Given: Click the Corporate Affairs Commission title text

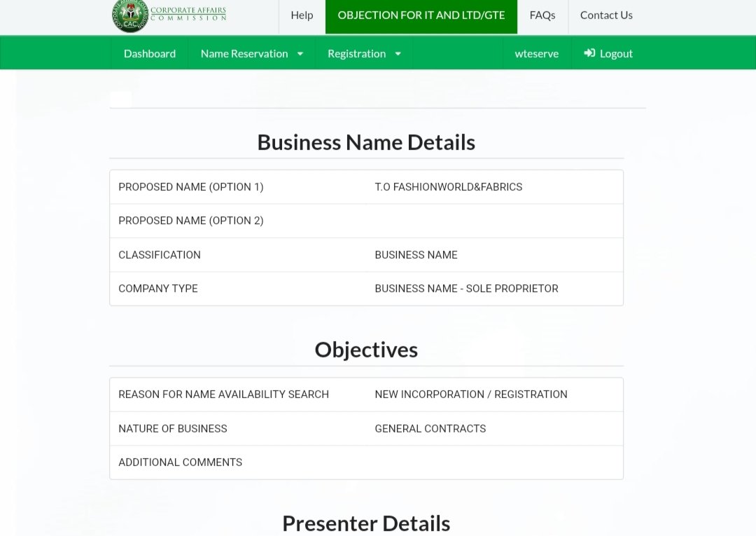Looking at the screenshot, I should point(188,13).
